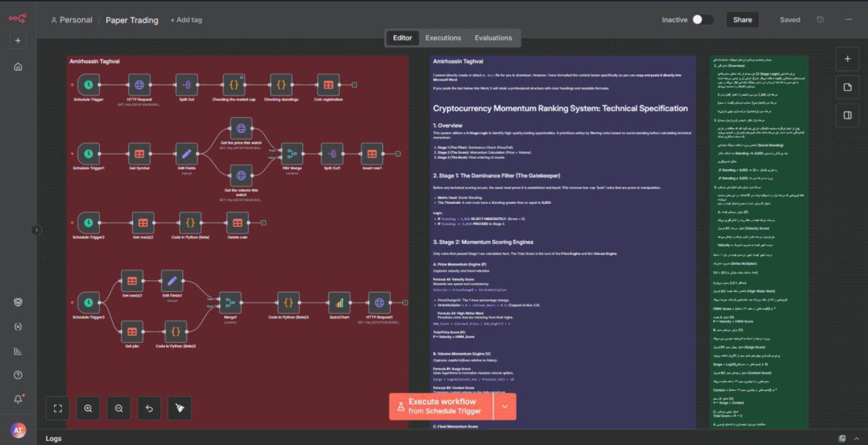Switch to the Evaluations tab
868x445 pixels.
pos(493,38)
